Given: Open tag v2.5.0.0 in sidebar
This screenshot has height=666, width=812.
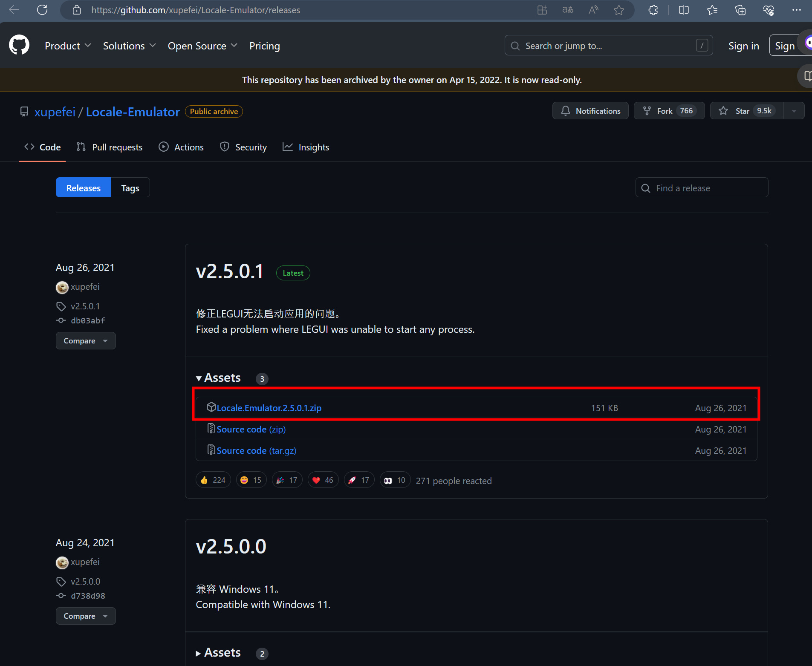Looking at the screenshot, I should pyautogui.click(x=85, y=582).
